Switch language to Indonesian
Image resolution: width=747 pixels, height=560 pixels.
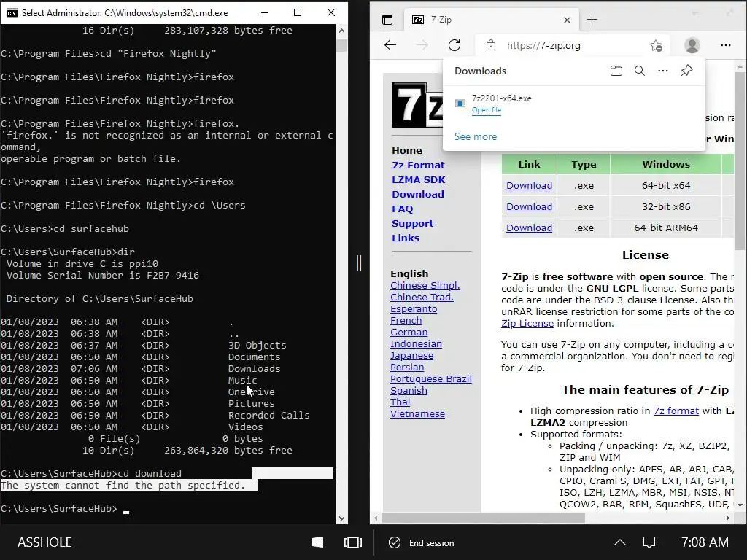point(416,344)
